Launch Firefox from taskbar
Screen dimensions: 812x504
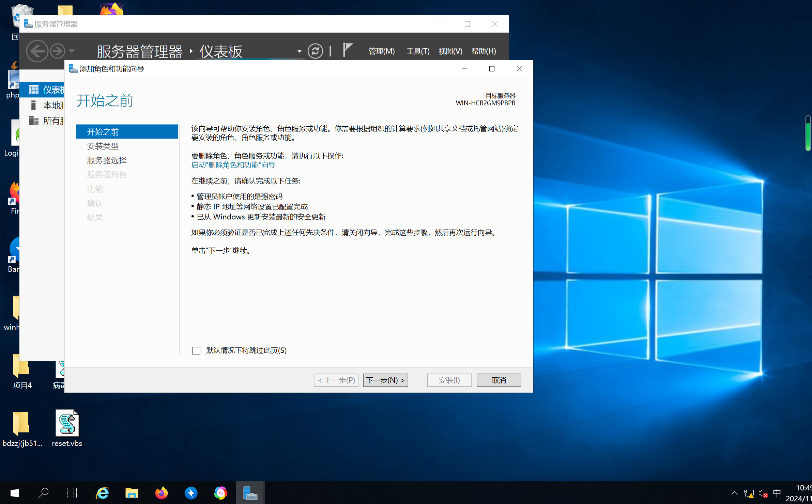click(162, 493)
